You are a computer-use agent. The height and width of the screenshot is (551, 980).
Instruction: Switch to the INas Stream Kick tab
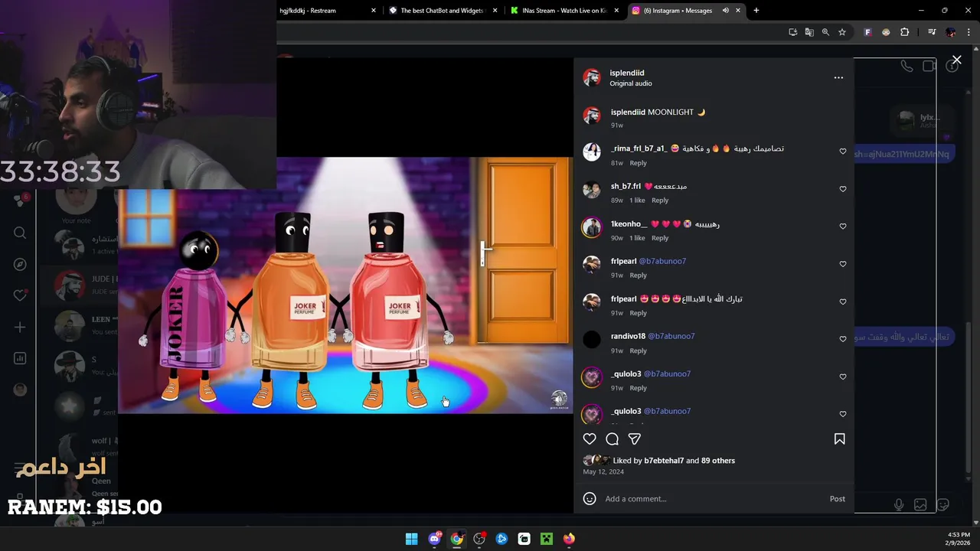point(564,11)
